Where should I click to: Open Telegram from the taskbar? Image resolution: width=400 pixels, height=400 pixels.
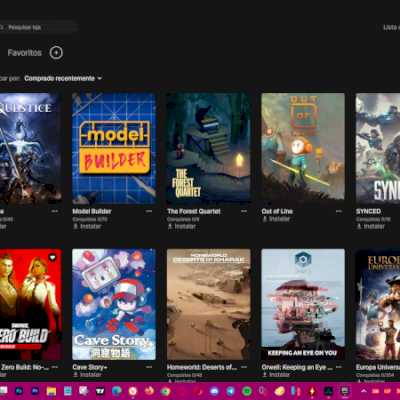point(230,391)
